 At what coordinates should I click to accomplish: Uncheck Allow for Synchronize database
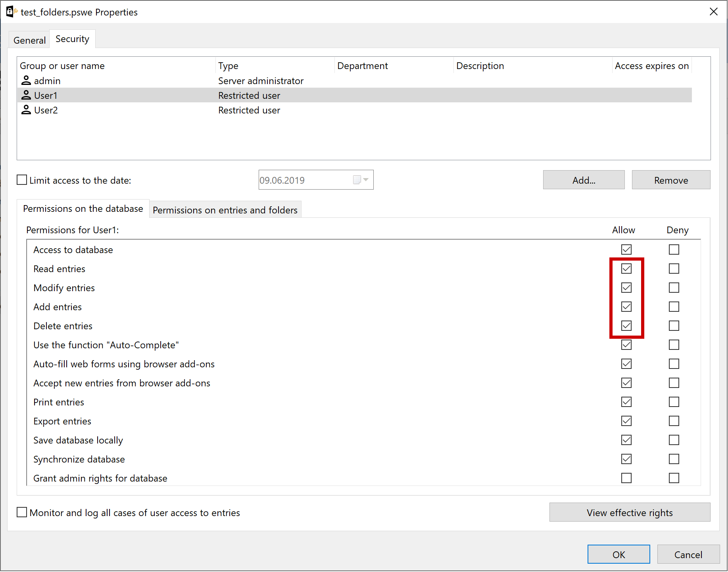coord(626,459)
